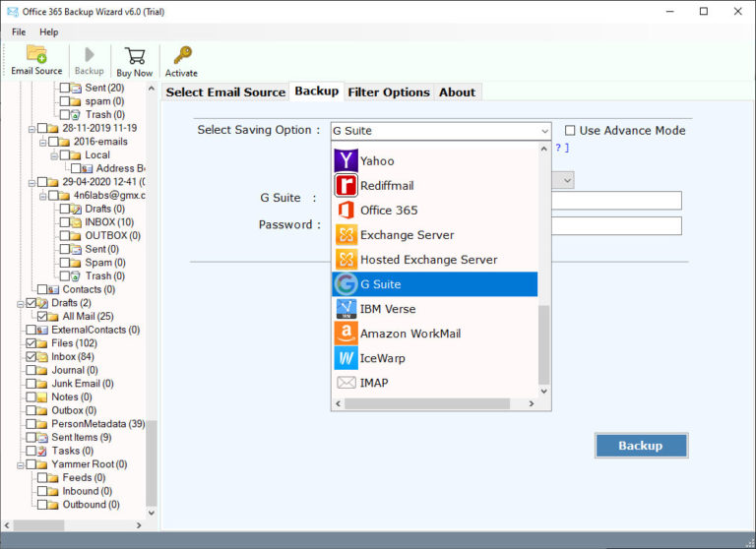This screenshot has width=756, height=549.
Task: Open the Help menu
Action: point(48,31)
